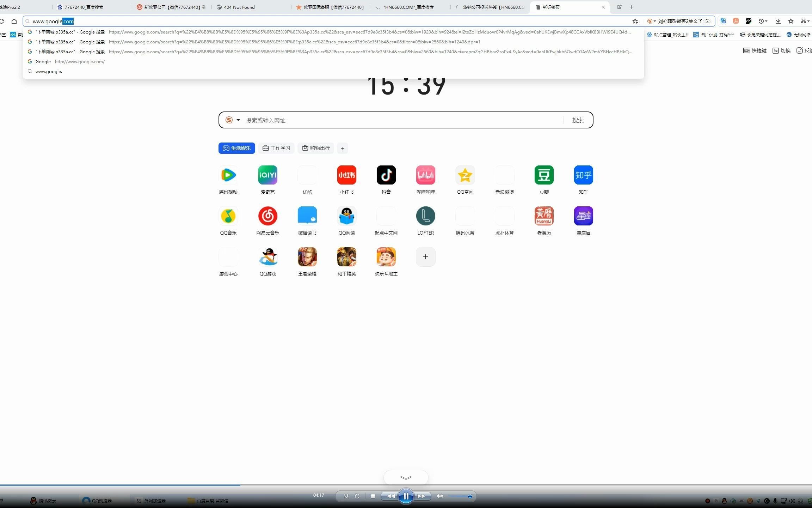
Task: Open the 欢乐斗地主 game shortcut
Action: (x=386, y=257)
